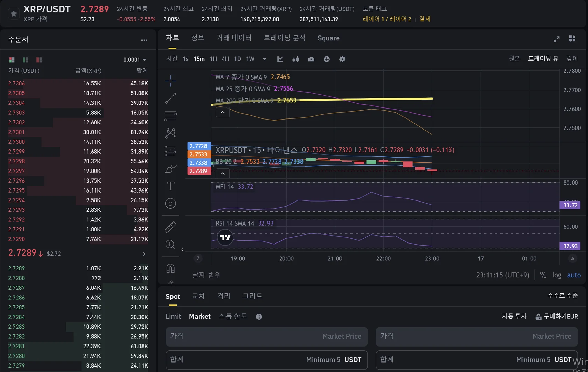Click the favorite star icon for XRP/USDT
The image size is (588, 372).
(14, 14)
